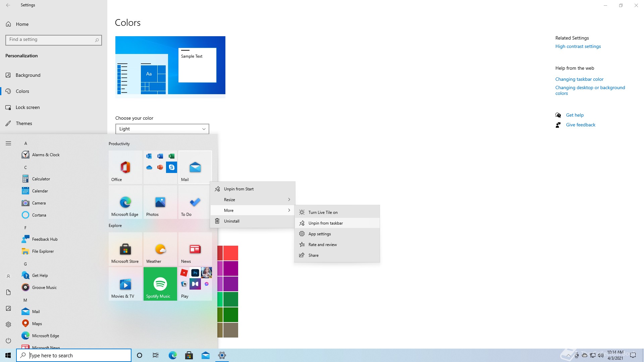Viewport: 644px width, 362px height.
Task: Go to Settings Home
Action: coord(54,24)
